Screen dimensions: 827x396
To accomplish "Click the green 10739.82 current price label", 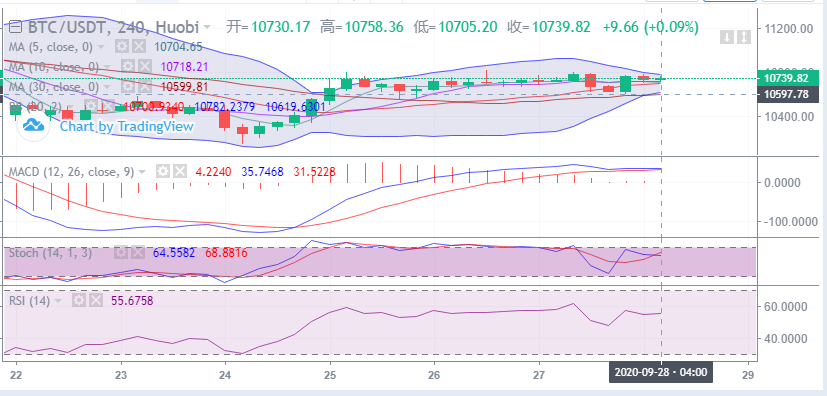I will point(788,78).
